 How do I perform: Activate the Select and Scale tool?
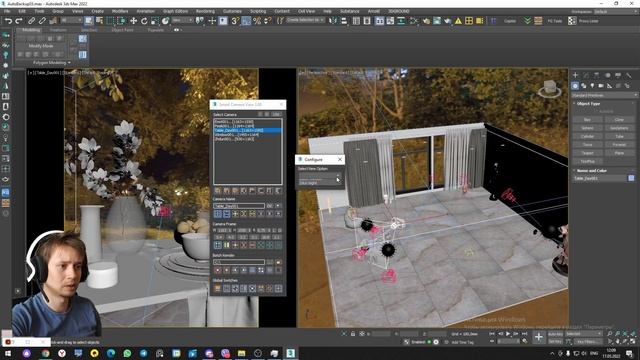pos(155,21)
